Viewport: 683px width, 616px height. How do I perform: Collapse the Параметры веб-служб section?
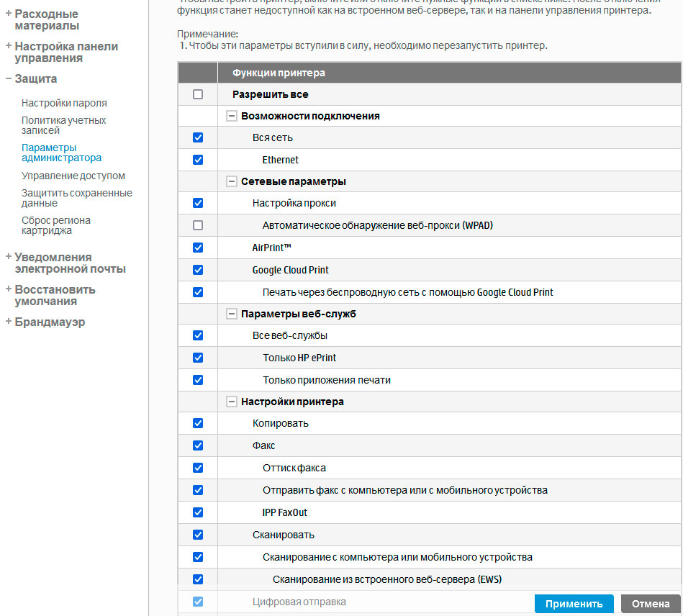232,314
